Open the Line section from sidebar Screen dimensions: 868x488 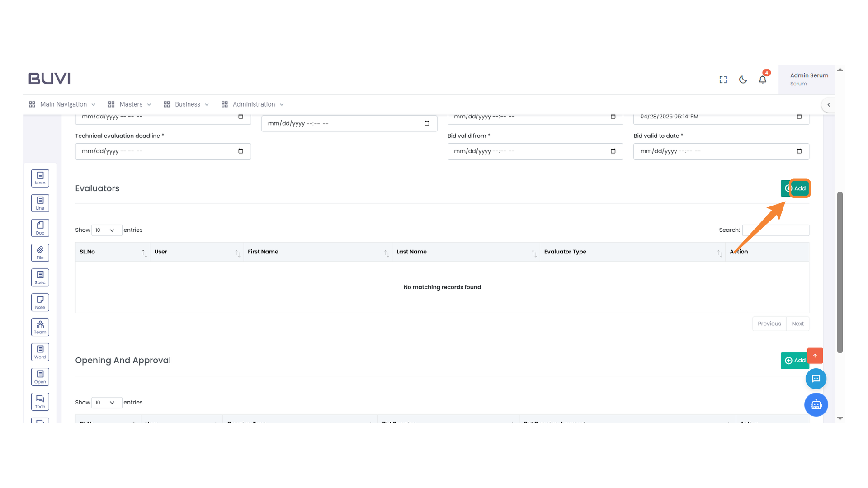40,203
